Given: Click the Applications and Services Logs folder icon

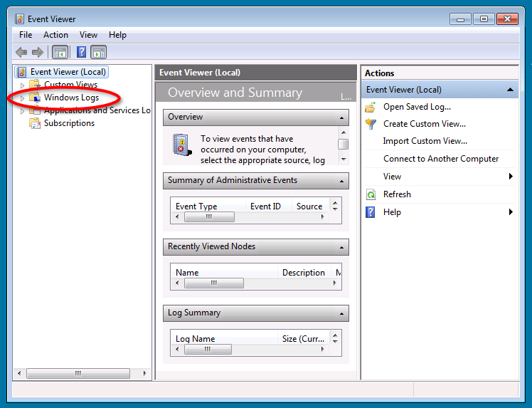Looking at the screenshot, I should pos(35,110).
